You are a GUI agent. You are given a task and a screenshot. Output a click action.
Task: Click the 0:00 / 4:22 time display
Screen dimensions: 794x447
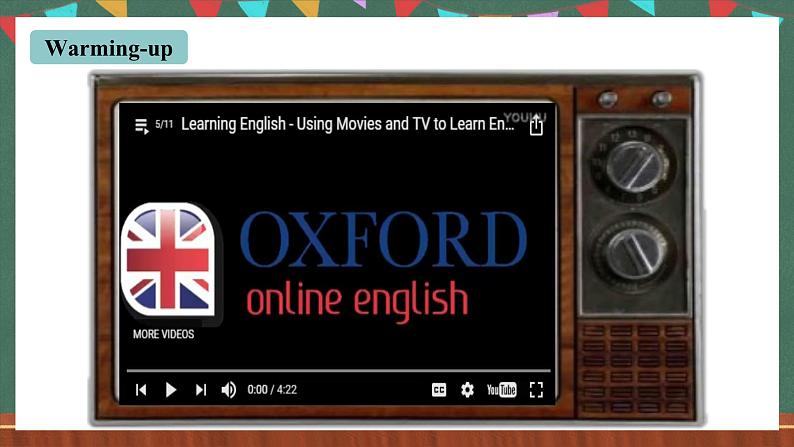click(272, 389)
